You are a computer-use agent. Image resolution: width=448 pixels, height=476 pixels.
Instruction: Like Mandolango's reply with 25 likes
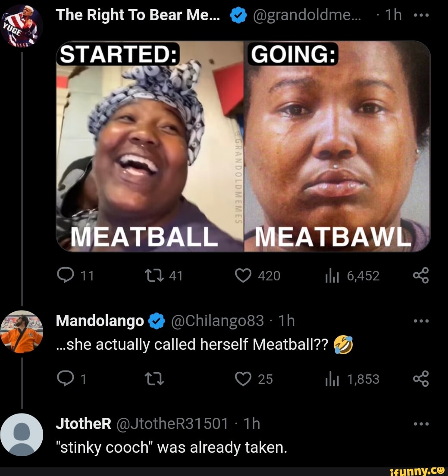pyautogui.click(x=244, y=379)
